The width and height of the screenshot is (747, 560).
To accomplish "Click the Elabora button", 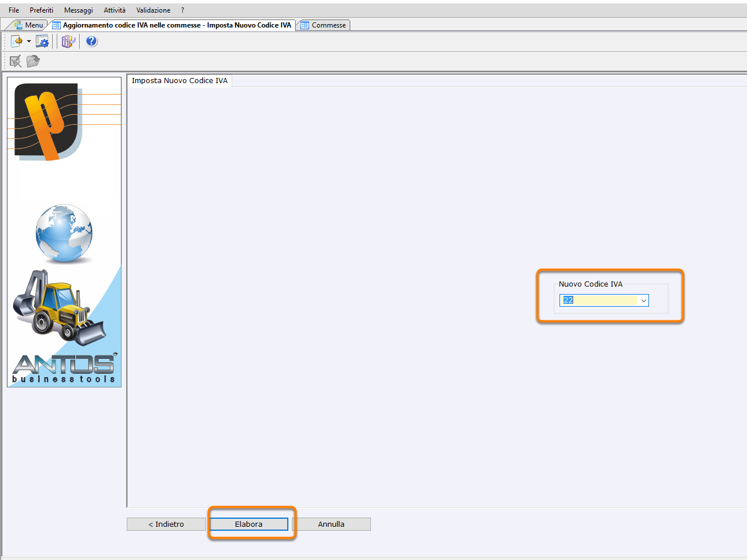I will click(249, 524).
